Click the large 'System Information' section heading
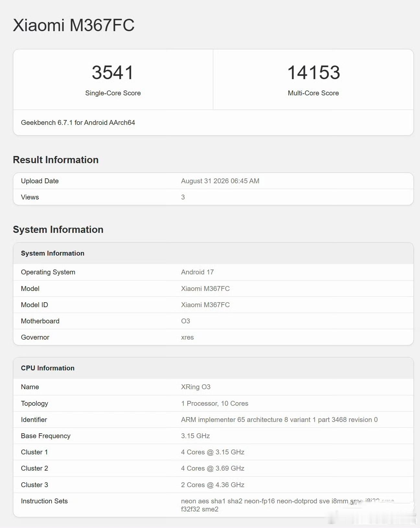Viewport: 420px width, 528px height. [58, 229]
